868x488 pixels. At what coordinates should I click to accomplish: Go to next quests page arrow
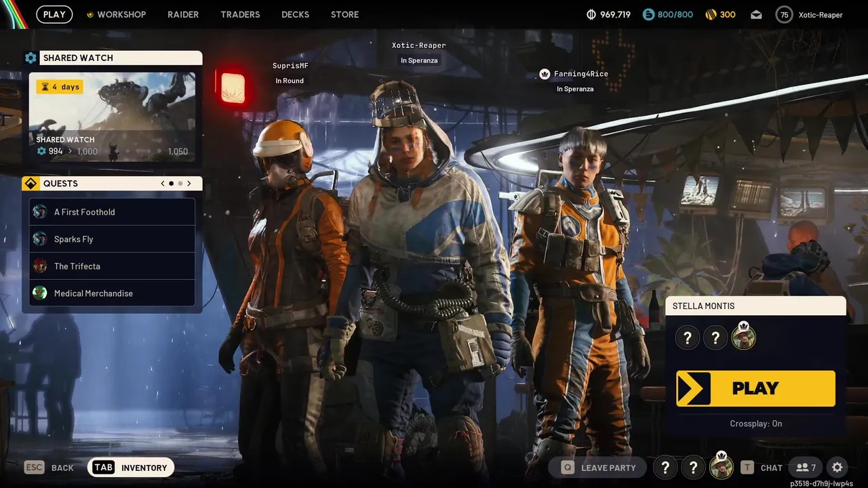189,184
